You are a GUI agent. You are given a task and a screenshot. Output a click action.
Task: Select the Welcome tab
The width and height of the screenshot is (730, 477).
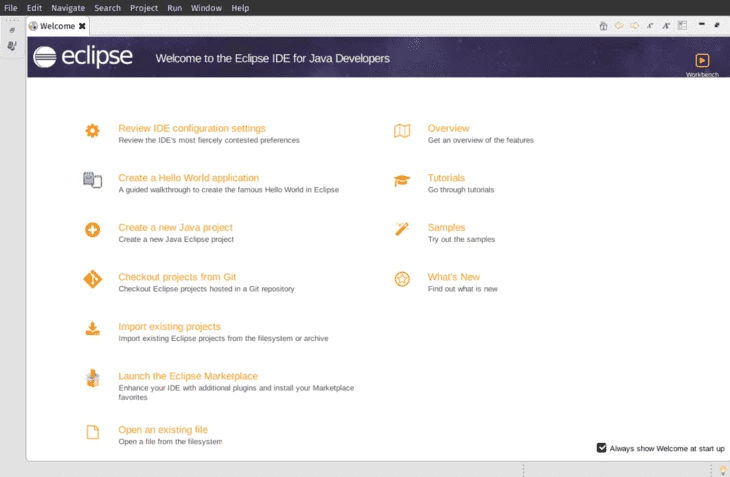(57, 26)
